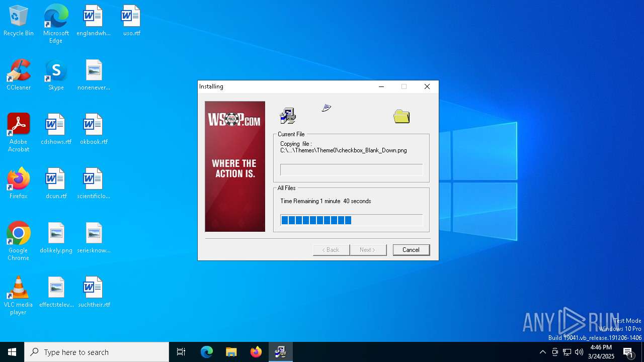
Task: Click the yellow destination folder icon
Action: [x=401, y=117]
